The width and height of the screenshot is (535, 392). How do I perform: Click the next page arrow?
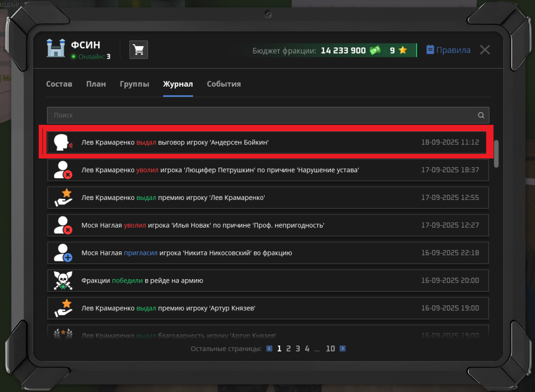click(x=343, y=349)
